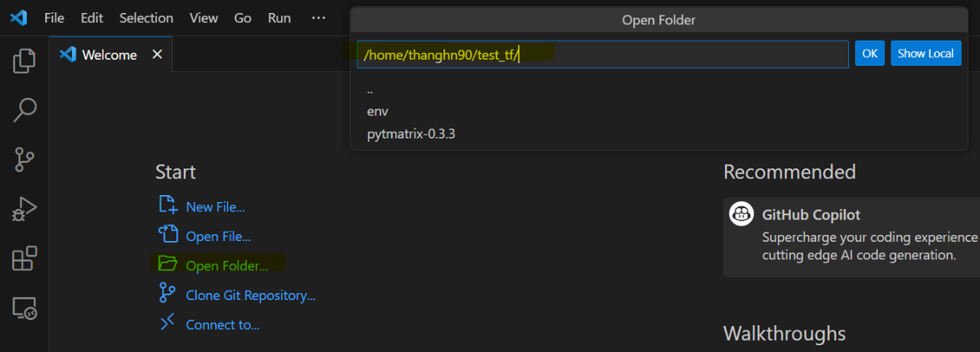Open the View menu
This screenshot has height=352, width=980.
coord(204,18)
